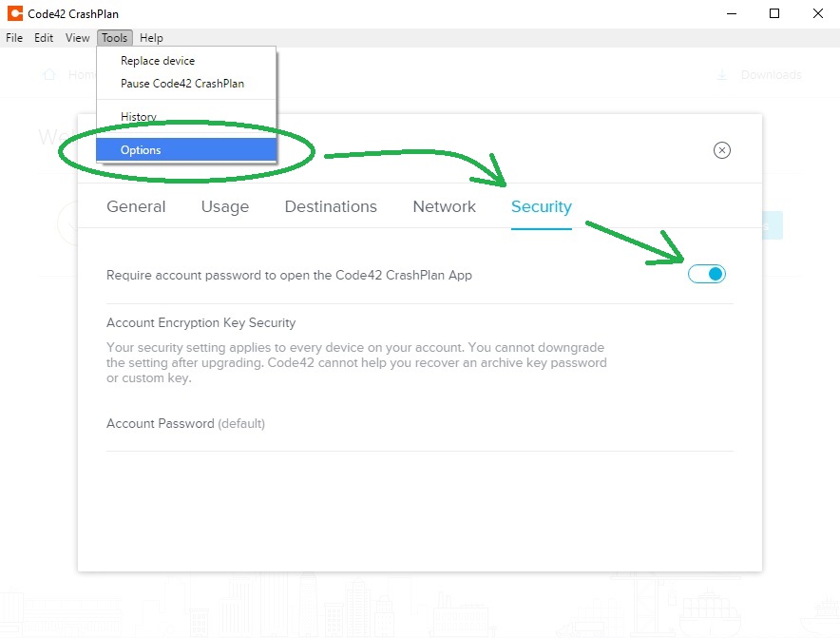
Task: Click the Downloads arrow icon
Action: pos(722,75)
